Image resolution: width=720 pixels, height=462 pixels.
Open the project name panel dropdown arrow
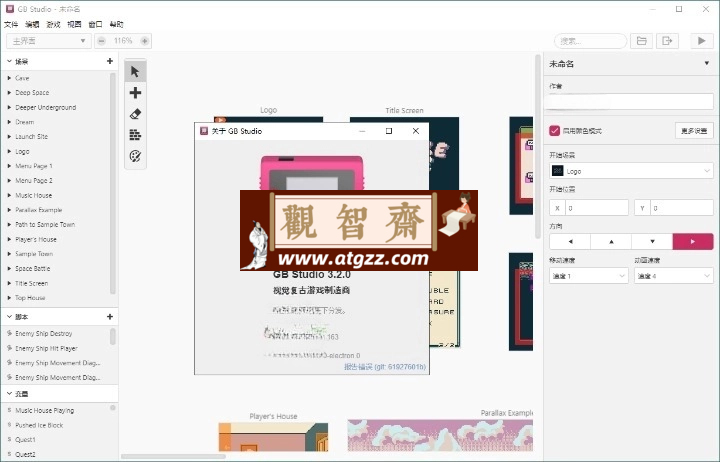pyautogui.click(x=707, y=63)
